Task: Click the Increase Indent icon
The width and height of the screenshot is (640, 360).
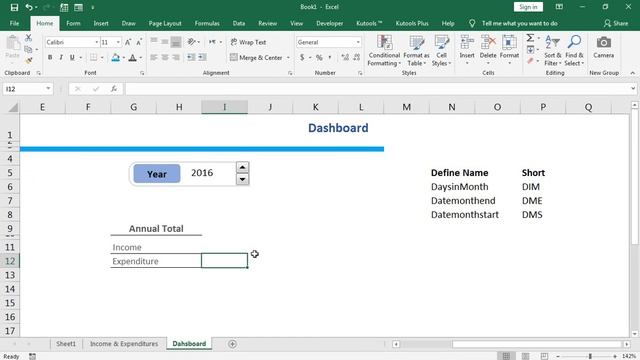Action: [202, 57]
